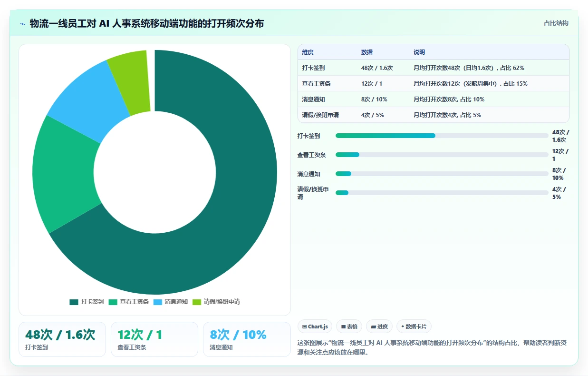Click the lightning icon beside the title

pos(22,24)
